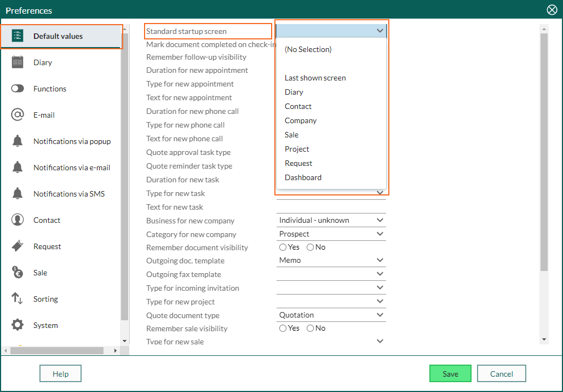Choose Dashboard from the startup screen list
563x392 pixels.
coord(303,177)
